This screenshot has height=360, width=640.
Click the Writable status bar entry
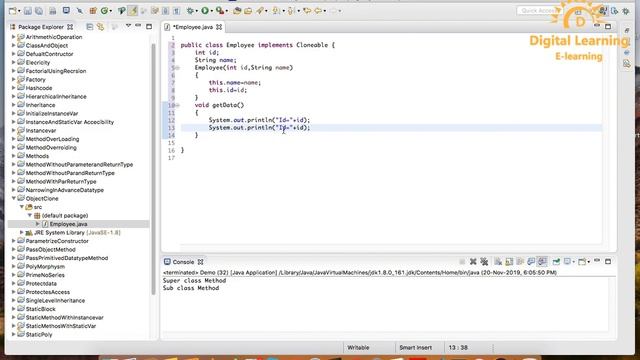[358, 348]
